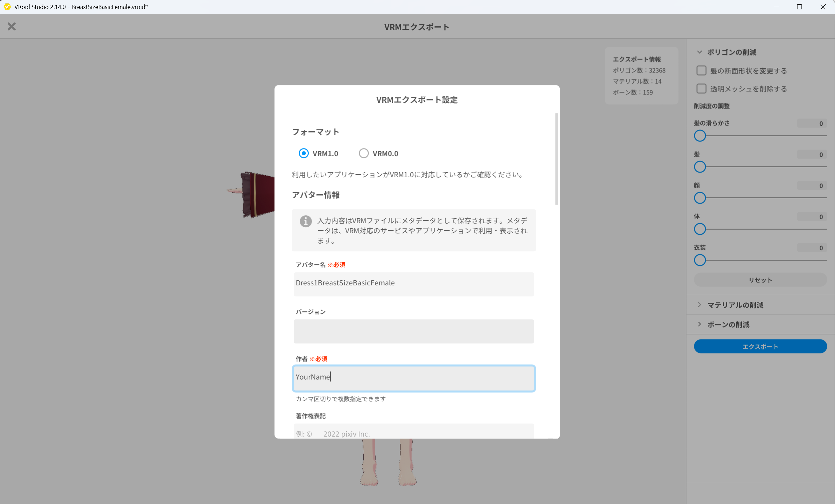Click the カンマ区切りで複数指定できます hint text
Viewport: 835px width, 504px height.
point(340,399)
